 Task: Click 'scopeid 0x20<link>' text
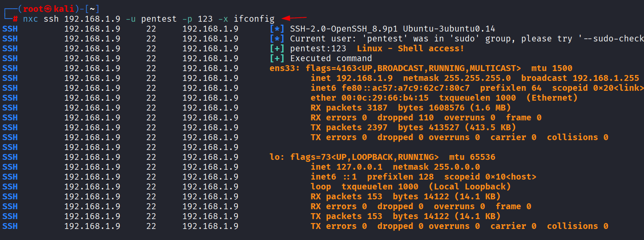pos(598,88)
